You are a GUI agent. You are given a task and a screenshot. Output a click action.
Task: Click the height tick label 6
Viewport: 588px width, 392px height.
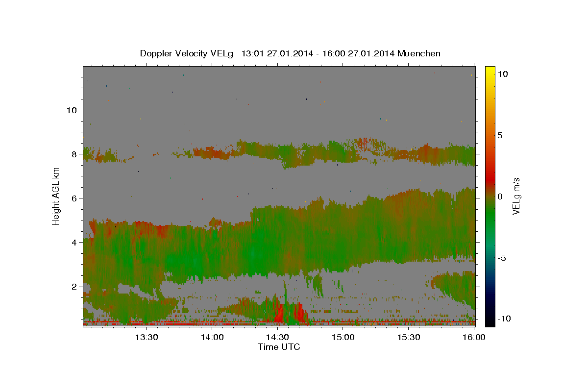74,198
